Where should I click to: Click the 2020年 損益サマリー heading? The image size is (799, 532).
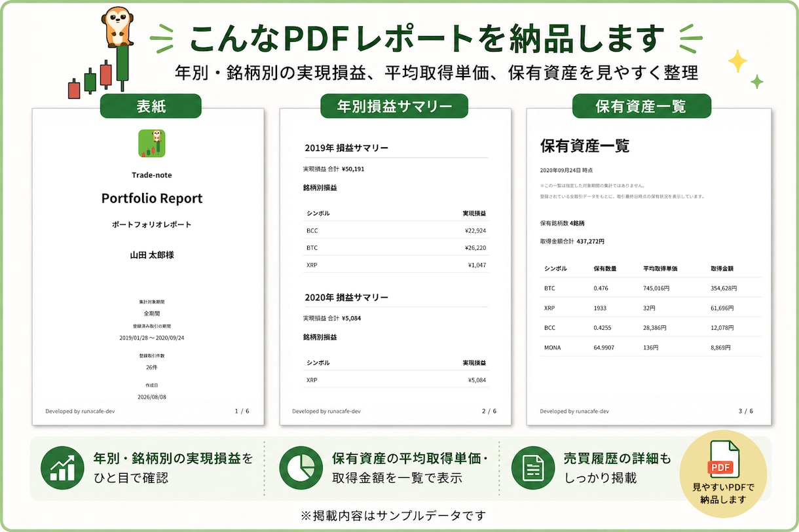tap(346, 297)
